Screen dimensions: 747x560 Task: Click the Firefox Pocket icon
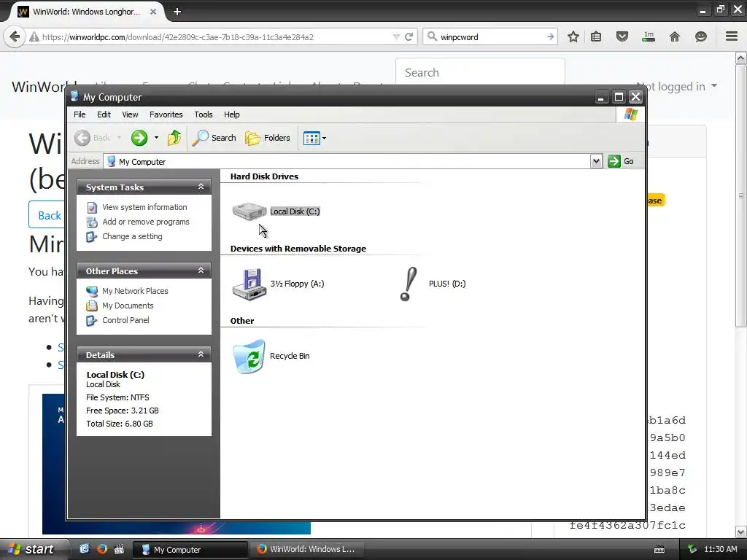pyautogui.click(x=622, y=36)
